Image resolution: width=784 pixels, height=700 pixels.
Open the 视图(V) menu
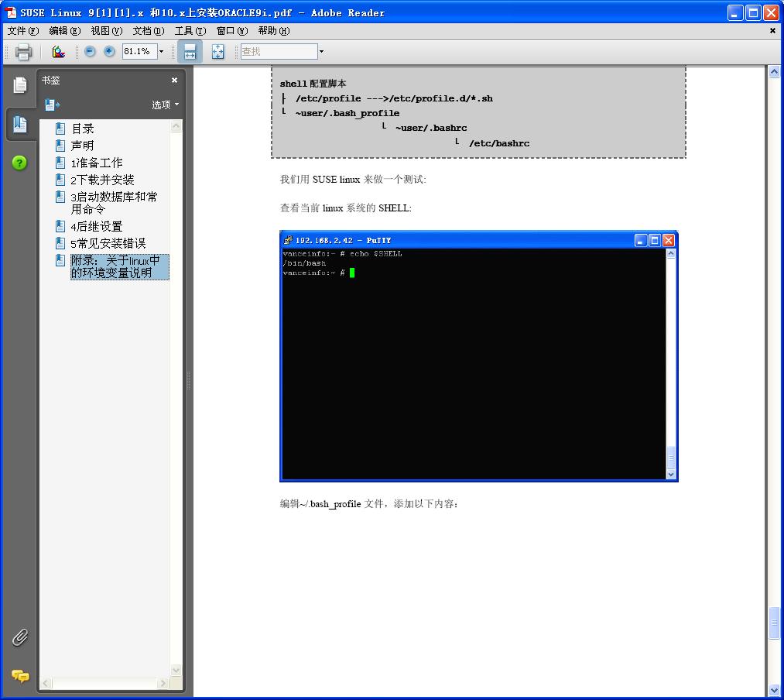tap(107, 31)
